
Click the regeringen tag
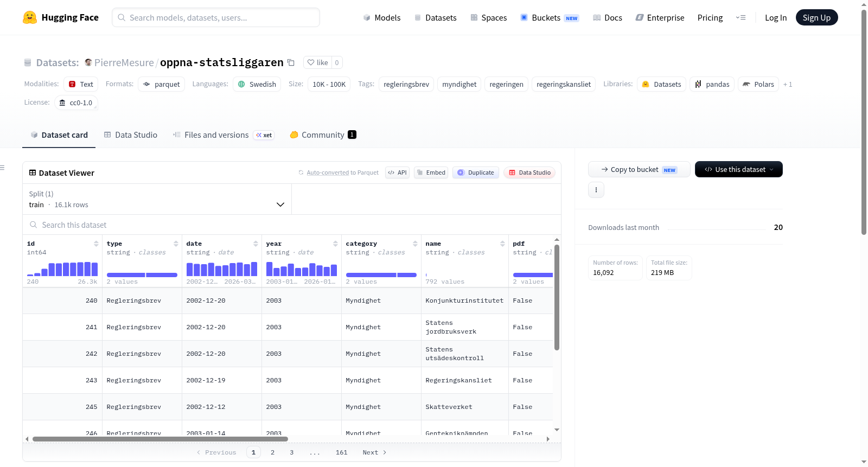pos(506,84)
